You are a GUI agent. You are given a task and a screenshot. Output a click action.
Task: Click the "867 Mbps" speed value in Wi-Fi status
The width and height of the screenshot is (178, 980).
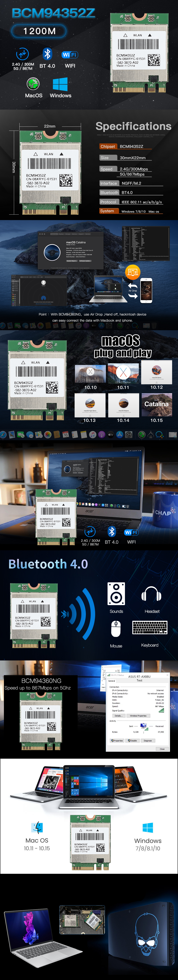click(x=159, y=707)
